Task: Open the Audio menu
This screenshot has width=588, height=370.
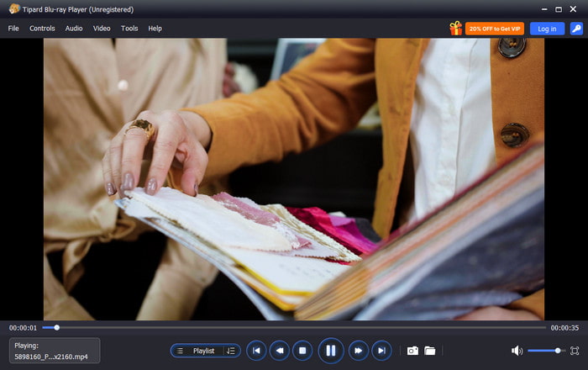Action: pyautogui.click(x=74, y=29)
